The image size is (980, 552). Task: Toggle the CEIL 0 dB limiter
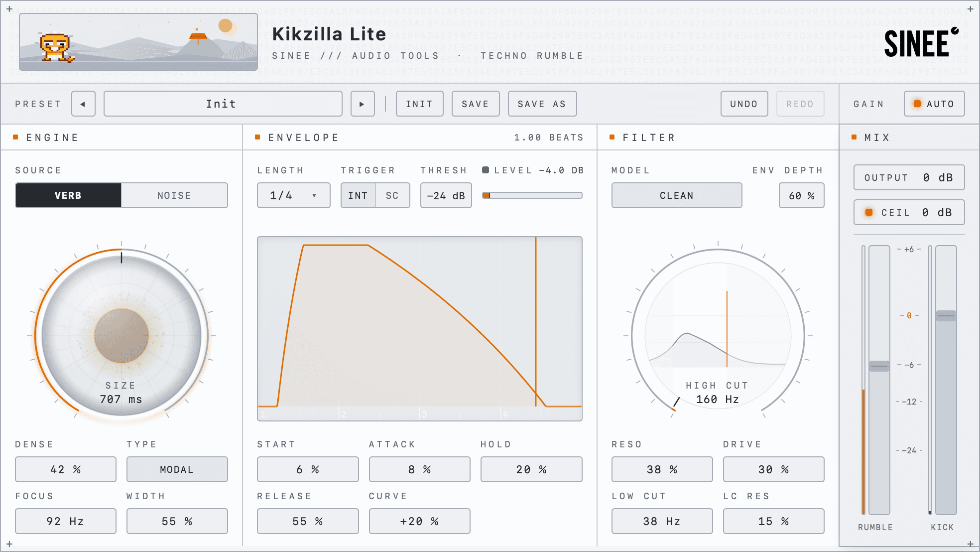tap(909, 212)
